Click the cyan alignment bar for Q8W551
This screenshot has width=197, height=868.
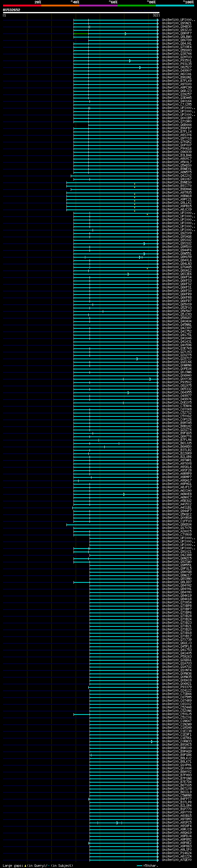tap(115, 254)
